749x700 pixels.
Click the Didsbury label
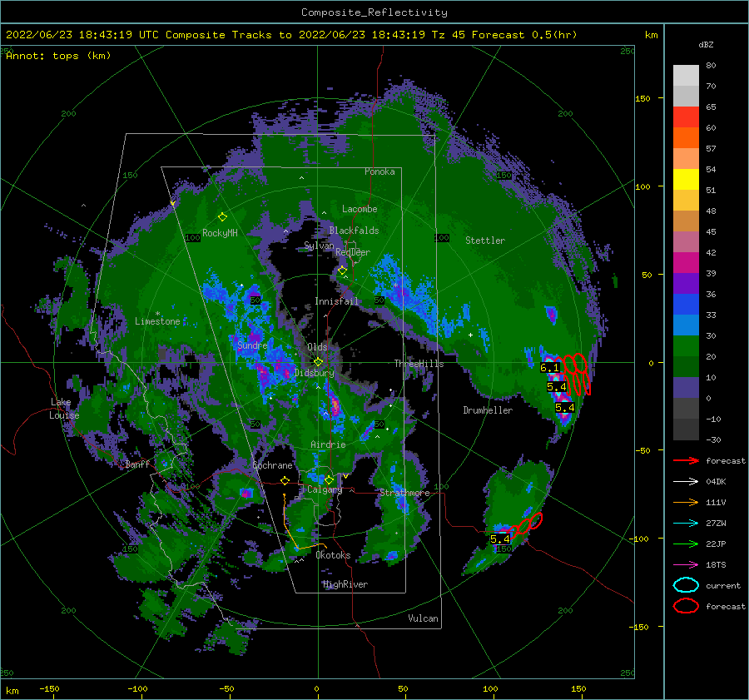[x=314, y=373]
